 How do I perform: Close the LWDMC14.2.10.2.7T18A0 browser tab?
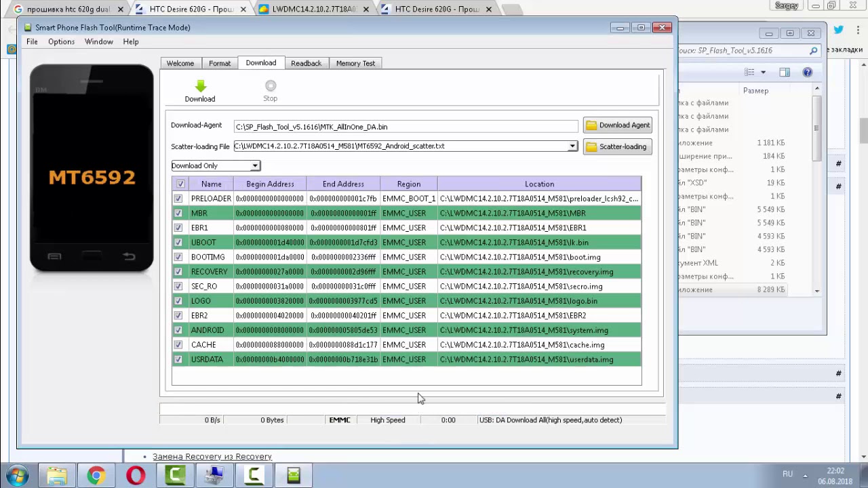point(366,9)
